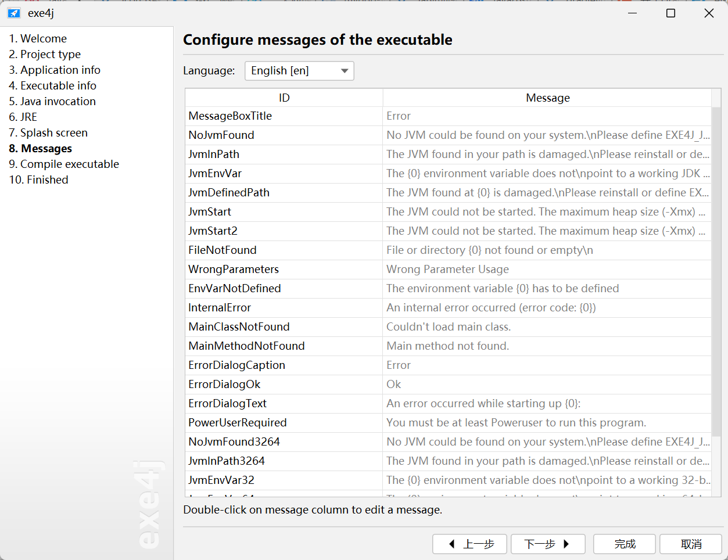Select Application info step
This screenshot has width=728, height=560.
(55, 70)
